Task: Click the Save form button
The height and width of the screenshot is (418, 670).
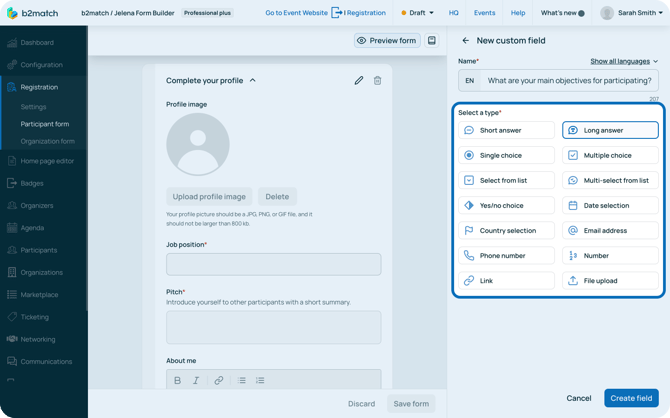Action: click(x=411, y=404)
